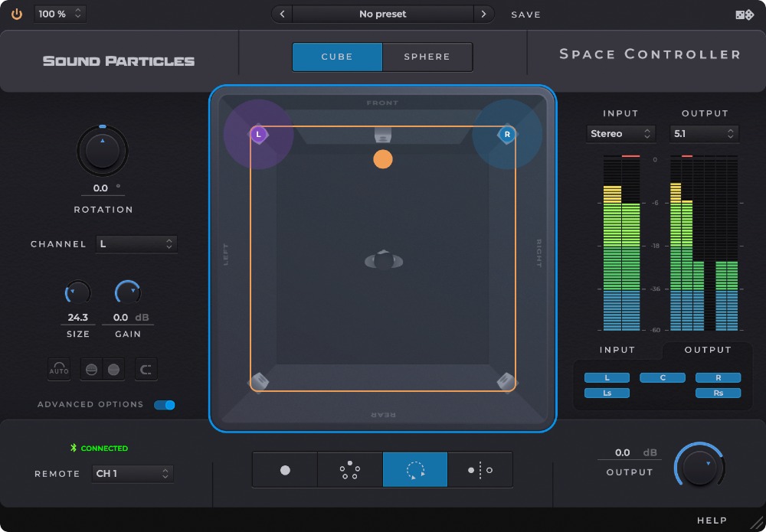The image size is (766, 532).
Task: Click the full-sphere elevation icon
Action: (x=113, y=369)
